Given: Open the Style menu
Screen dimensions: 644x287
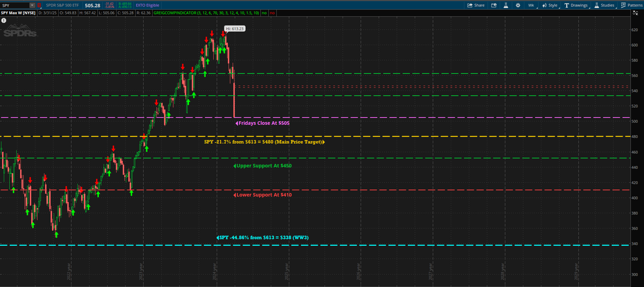Looking at the screenshot, I should click(x=550, y=5).
